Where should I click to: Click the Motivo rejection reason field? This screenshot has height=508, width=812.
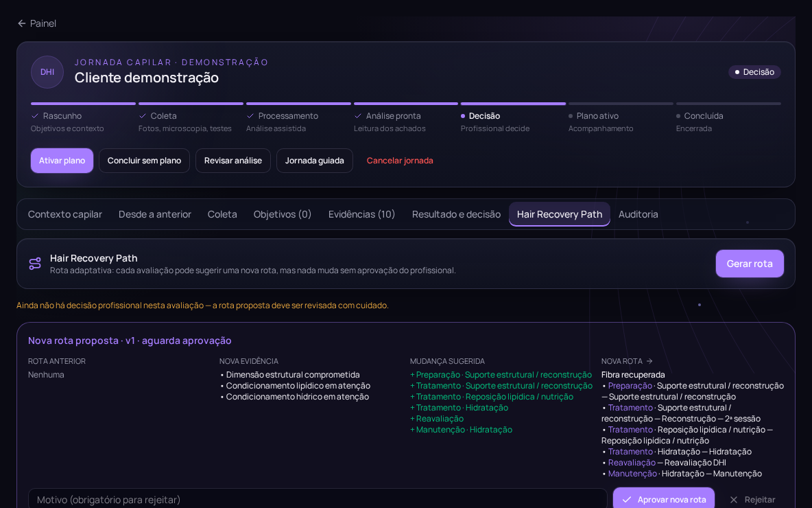click(x=318, y=498)
